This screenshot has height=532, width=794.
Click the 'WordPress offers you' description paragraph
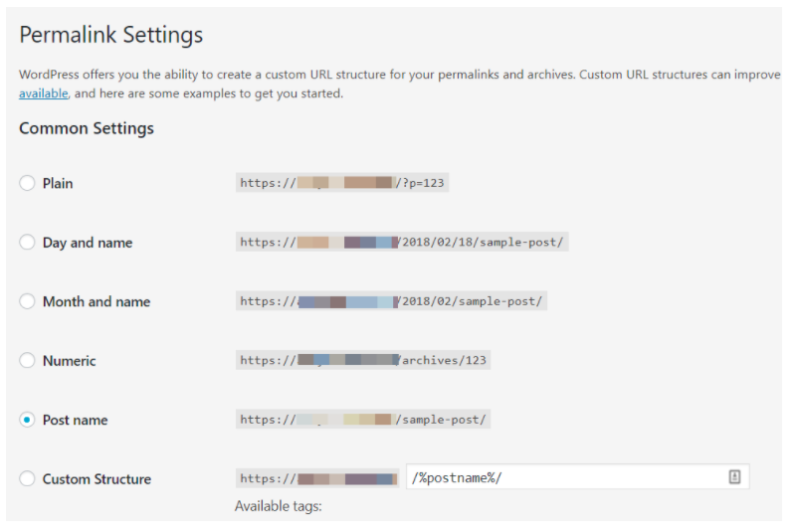(x=400, y=85)
